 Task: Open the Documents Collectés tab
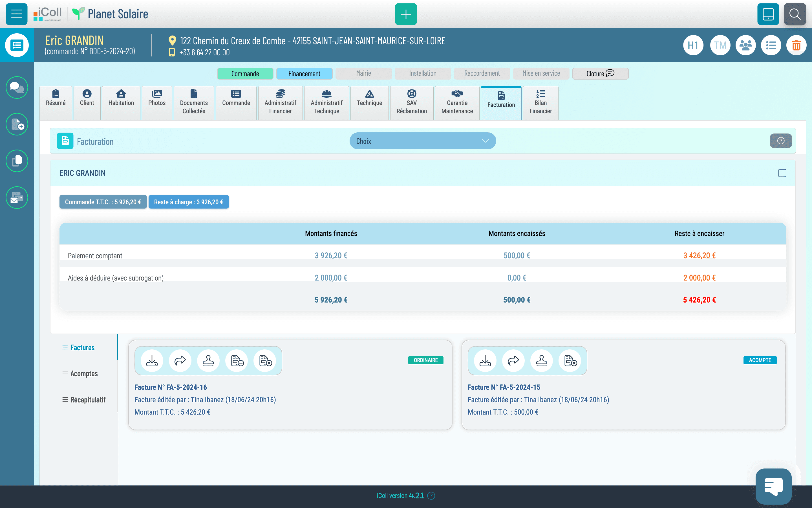click(x=194, y=102)
